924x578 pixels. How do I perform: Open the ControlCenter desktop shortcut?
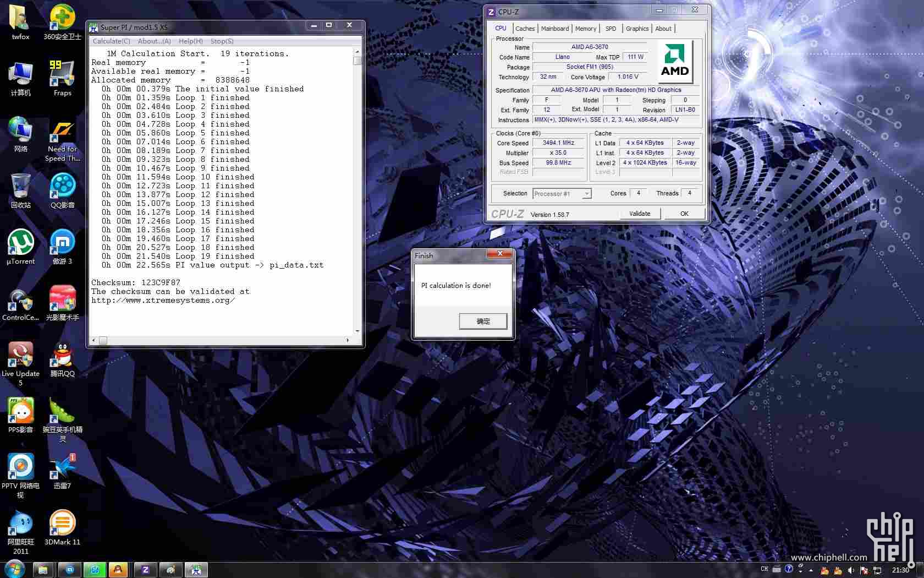20,303
